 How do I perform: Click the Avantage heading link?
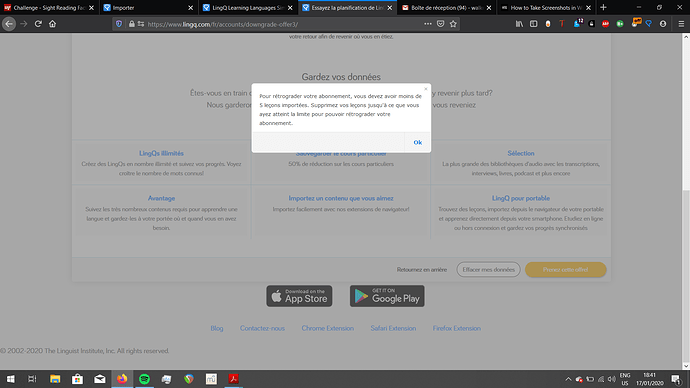pos(161,198)
